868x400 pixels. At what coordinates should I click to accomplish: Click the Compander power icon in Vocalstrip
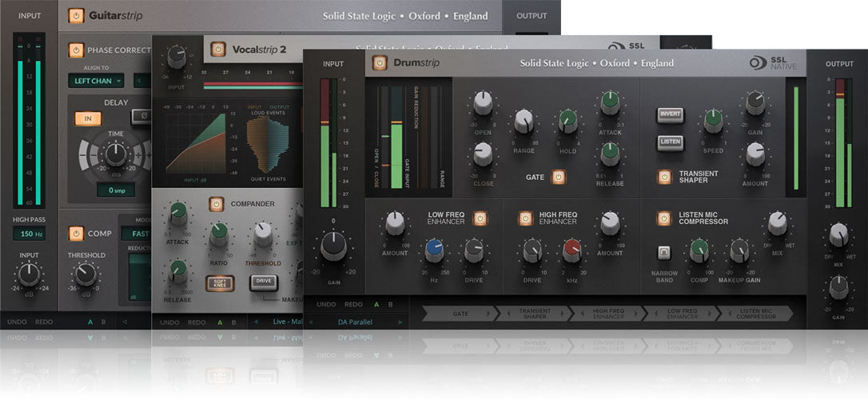216,204
